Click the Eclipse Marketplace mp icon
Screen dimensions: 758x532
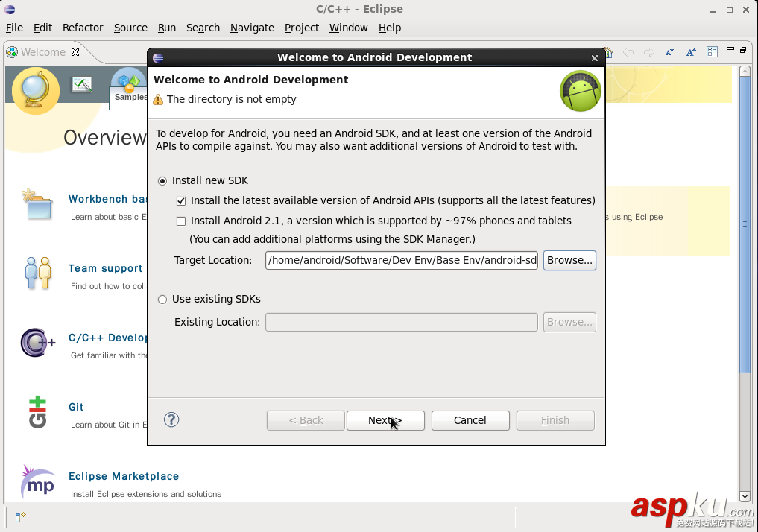(37, 482)
